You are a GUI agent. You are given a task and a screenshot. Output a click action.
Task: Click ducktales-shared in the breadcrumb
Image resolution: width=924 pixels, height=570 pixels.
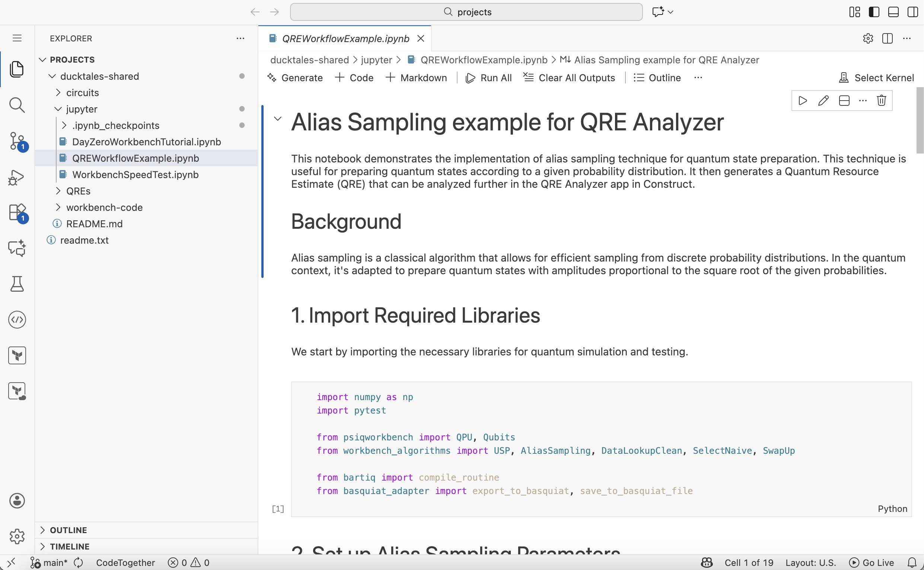310,60
